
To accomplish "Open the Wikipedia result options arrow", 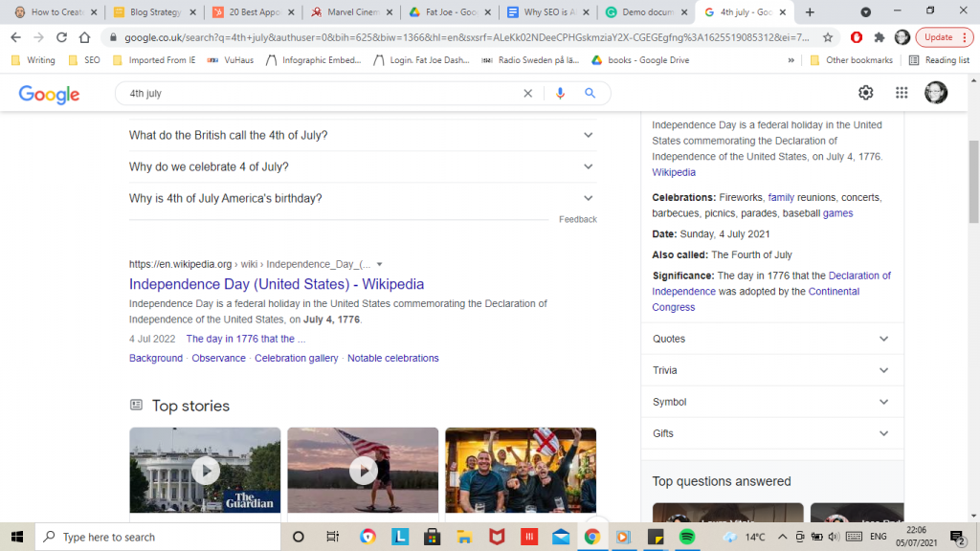I will tap(379, 264).
